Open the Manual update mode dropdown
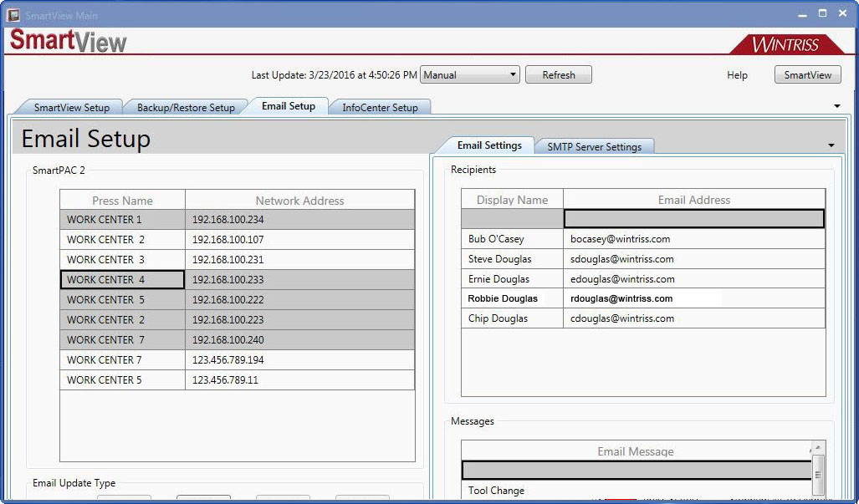859x504 pixels. [x=470, y=75]
